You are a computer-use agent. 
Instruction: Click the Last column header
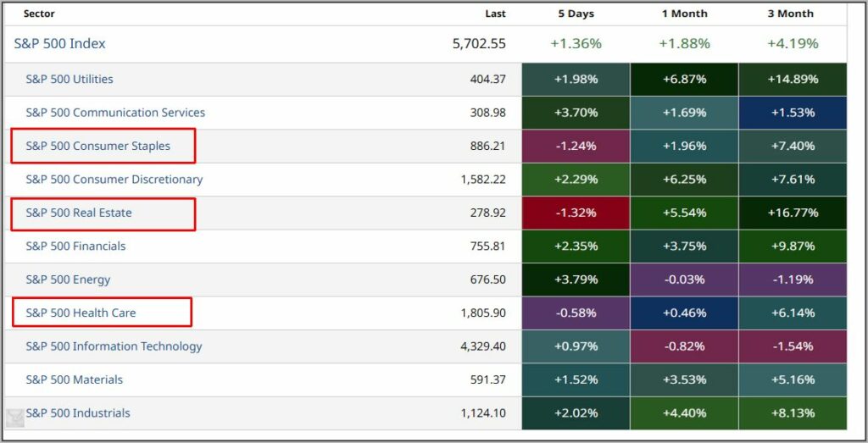(495, 14)
